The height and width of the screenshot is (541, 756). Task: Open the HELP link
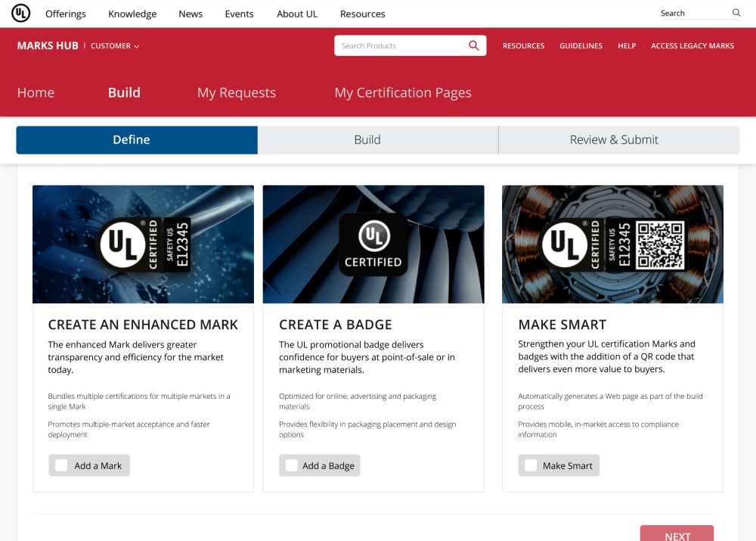(x=627, y=45)
